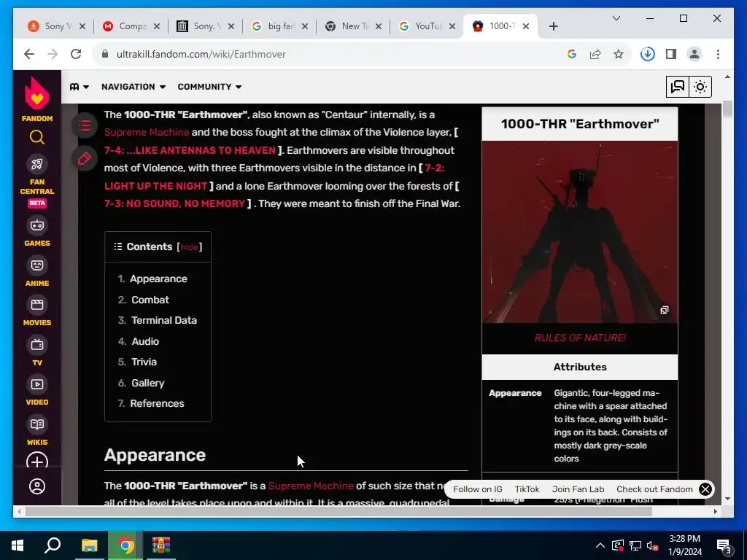Open the Anime category icon
The image size is (747, 560).
point(37,265)
